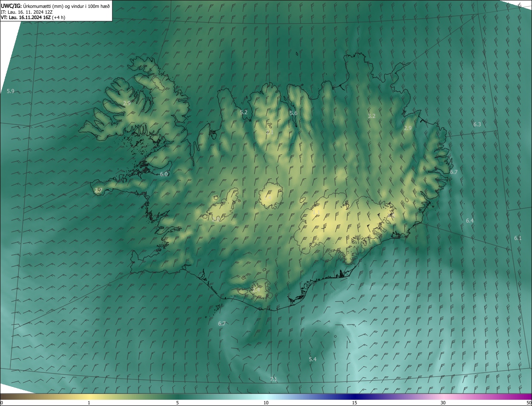Viewport: 532px width, 406px height.
Task: Click the 6.3 value label on the map
Action: [x=477, y=124]
